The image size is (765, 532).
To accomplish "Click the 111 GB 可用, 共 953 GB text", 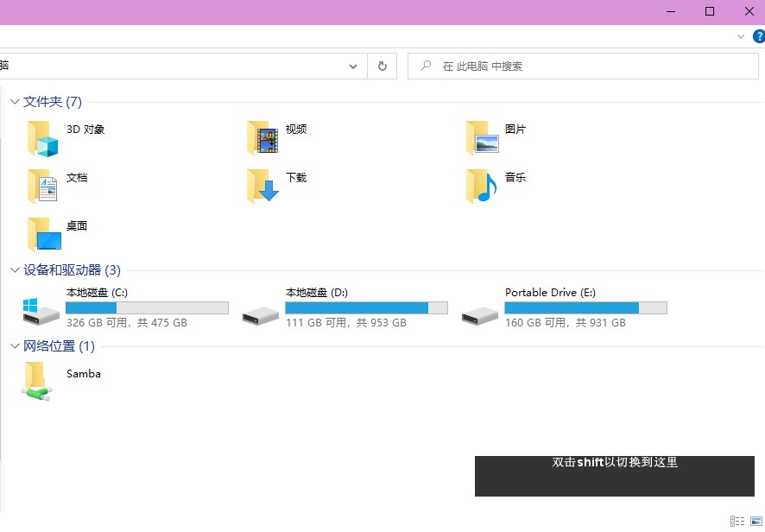I will tap(346, 323).
